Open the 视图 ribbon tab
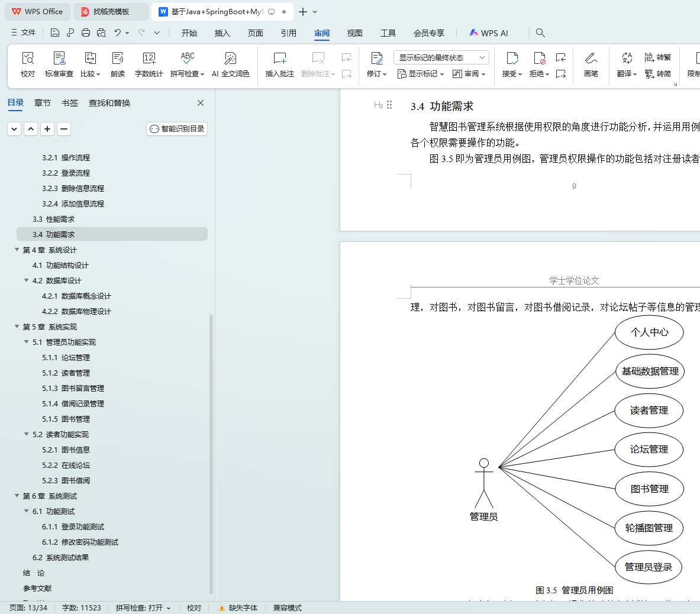Image resolution: width=700 pixels, height=614 pixels. 355,33
